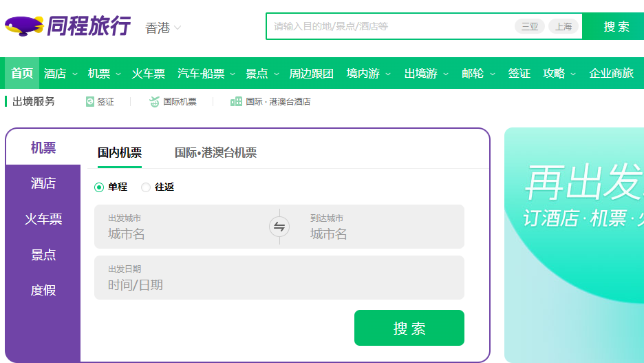This screenshot has width=644, height=363.
Task: Click the 三亚 quick search tag
Action: (x=529, y=27)
